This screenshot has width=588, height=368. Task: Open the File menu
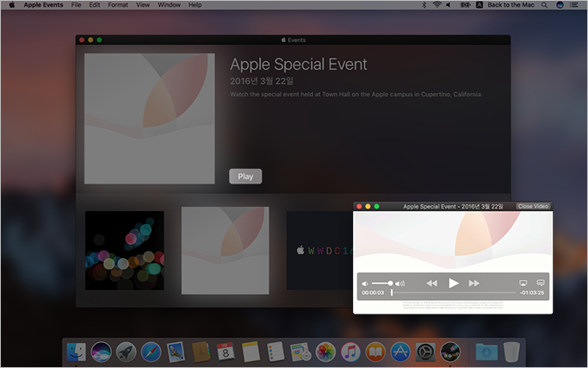[x=76, y=5]
